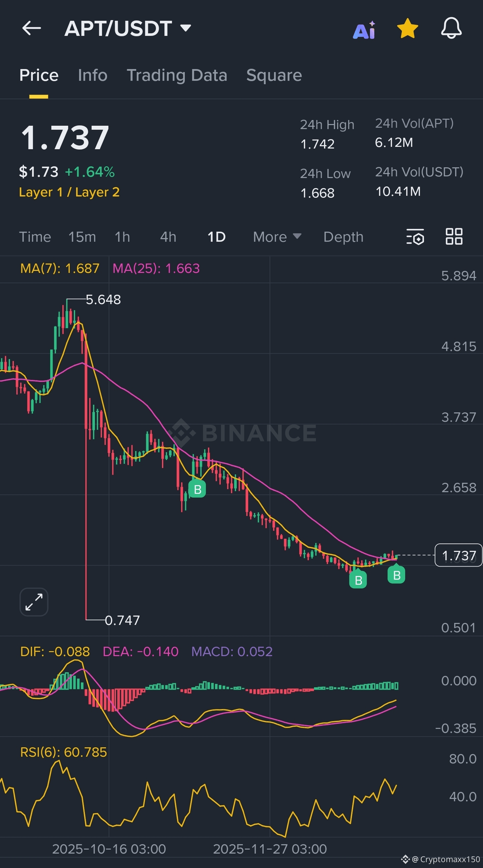Image resolution: width=483 pixels, height=868 pixels.
Task: Switch to the Price tab
Action: [39, 75]
